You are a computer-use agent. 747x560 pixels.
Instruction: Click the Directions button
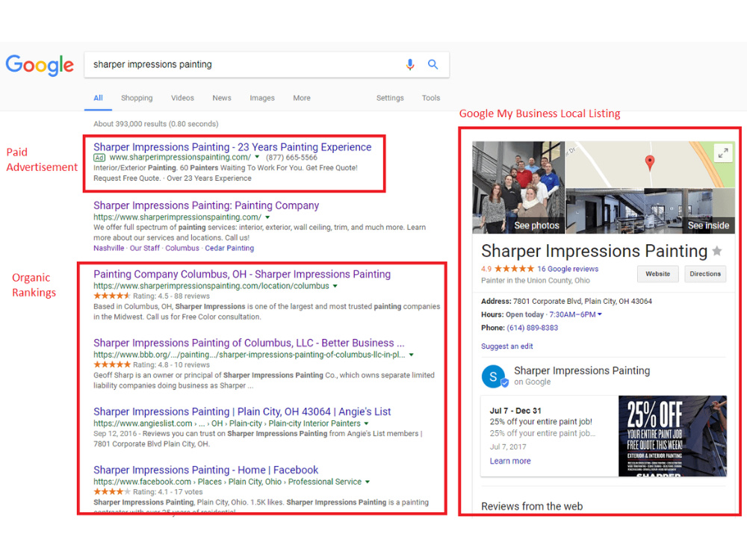(x=705, y=274)
